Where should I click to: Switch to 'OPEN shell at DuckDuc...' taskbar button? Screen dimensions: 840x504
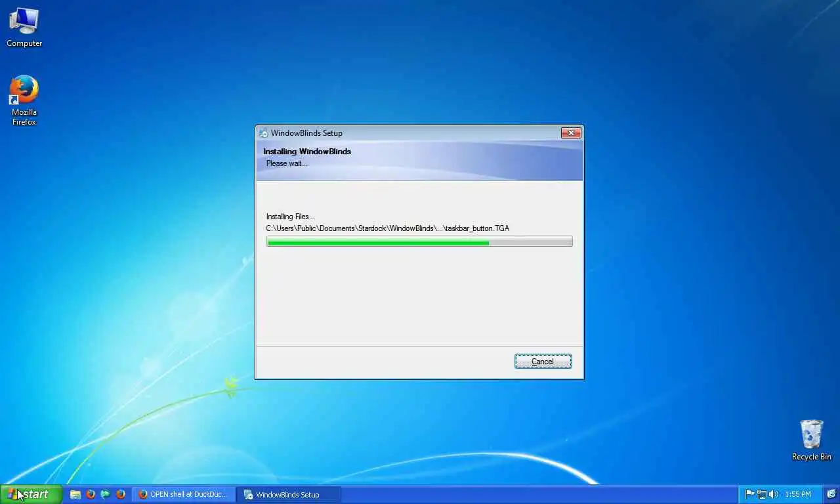184,495
